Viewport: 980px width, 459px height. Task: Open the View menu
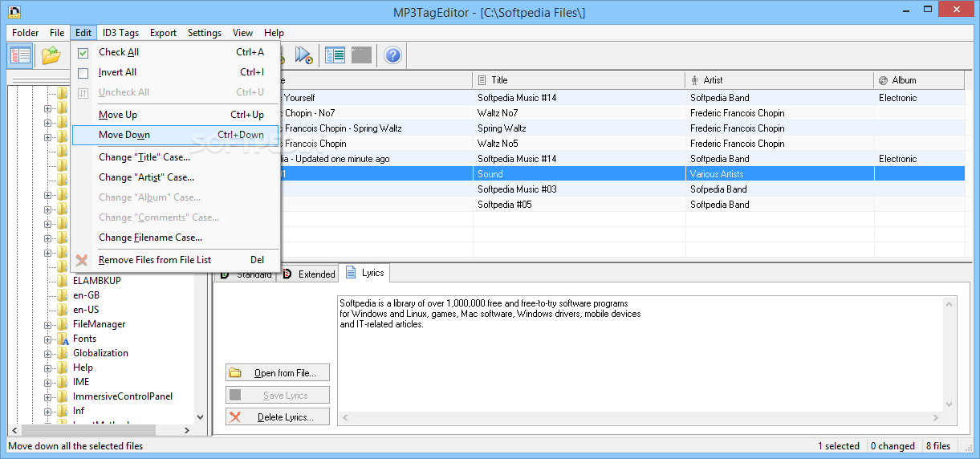click(x=242, y=33)
